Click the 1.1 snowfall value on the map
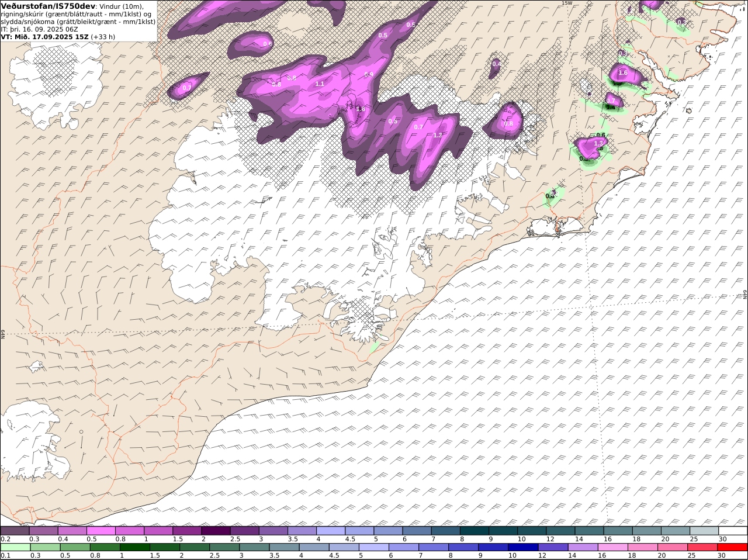The height and width of the screenshot is (560, 748). [x=320, y=84]
